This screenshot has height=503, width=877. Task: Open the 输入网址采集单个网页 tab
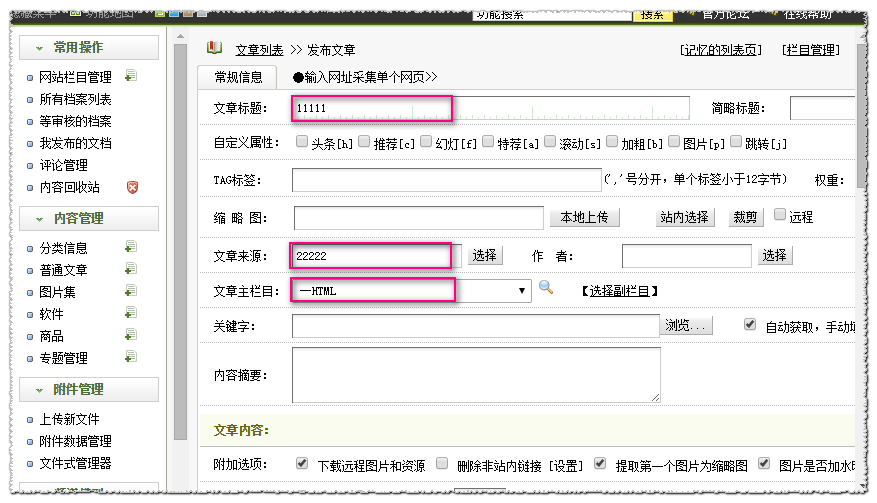tap(365, 77)
